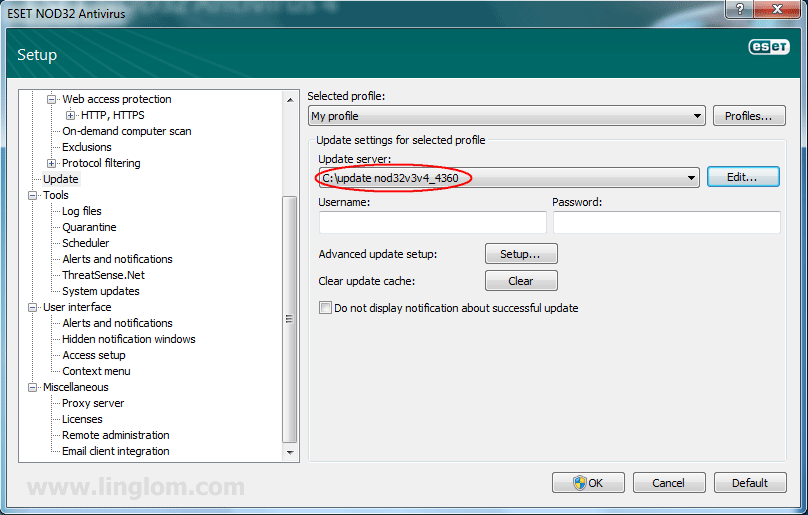Screen dimensions: 808x515
Task: Click the Cancel button
Action: pyautogui.click(x=669, y=483)
